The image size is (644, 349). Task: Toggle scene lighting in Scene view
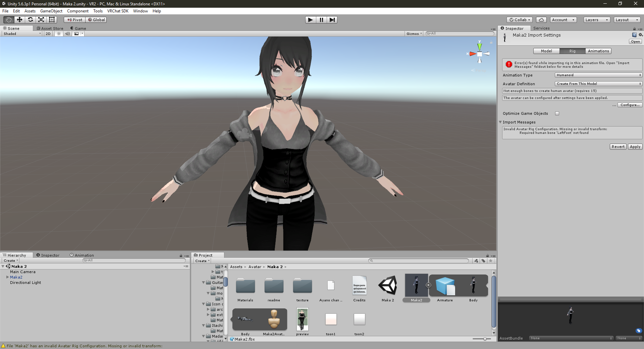click(x=59, y=34)
